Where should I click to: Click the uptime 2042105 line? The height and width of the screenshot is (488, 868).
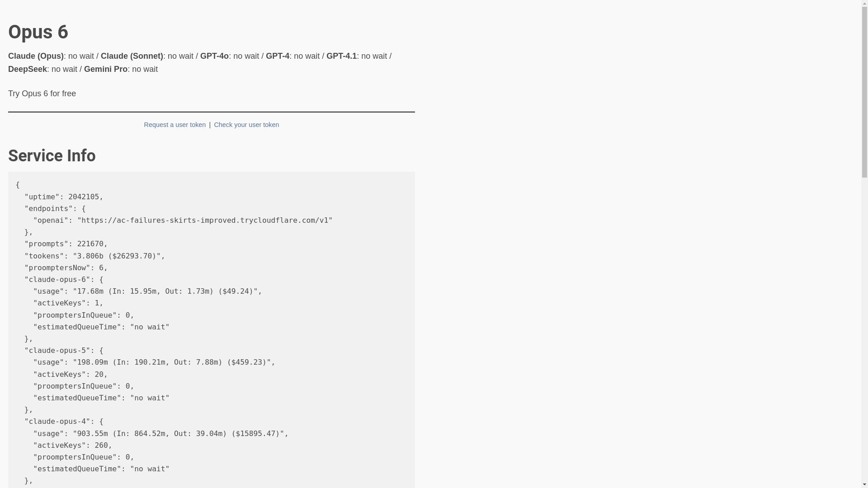point(64,197)
